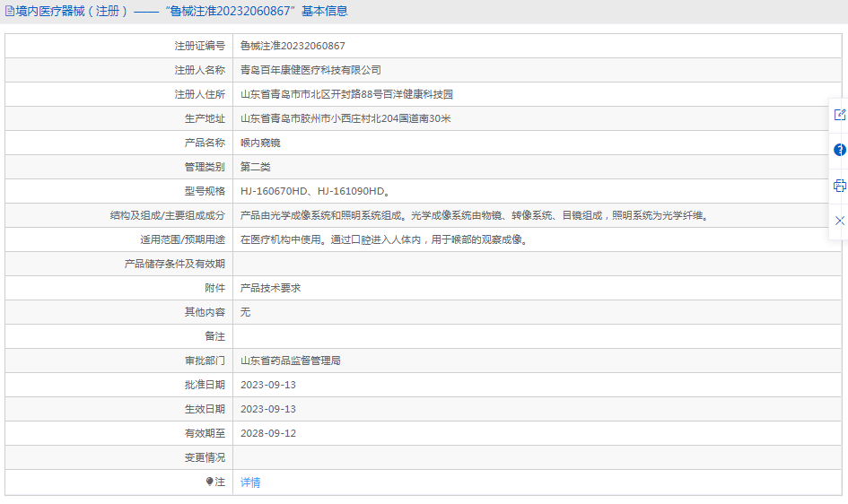Select registration number 鲁械注准20232060867 value
The image size is (848, 504).
293,46
